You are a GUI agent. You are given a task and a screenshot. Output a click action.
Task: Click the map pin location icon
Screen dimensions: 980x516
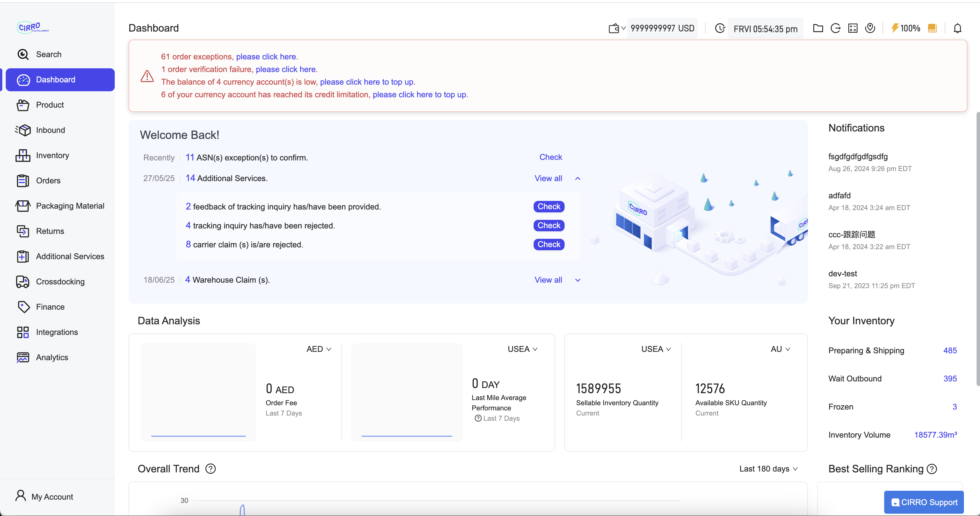point(870,28)
